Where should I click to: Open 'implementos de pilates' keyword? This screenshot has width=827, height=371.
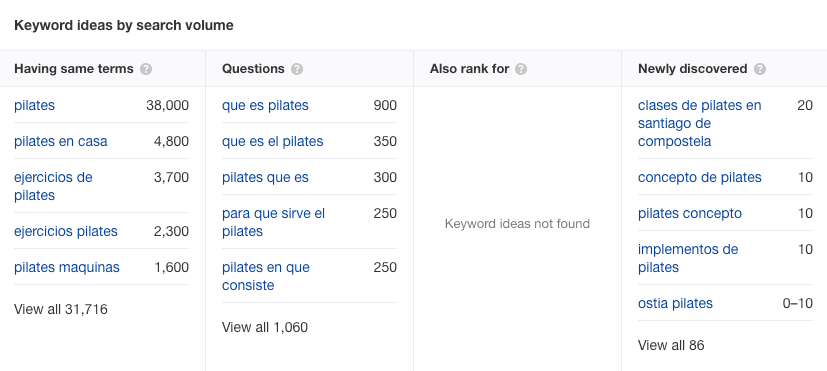688,258
